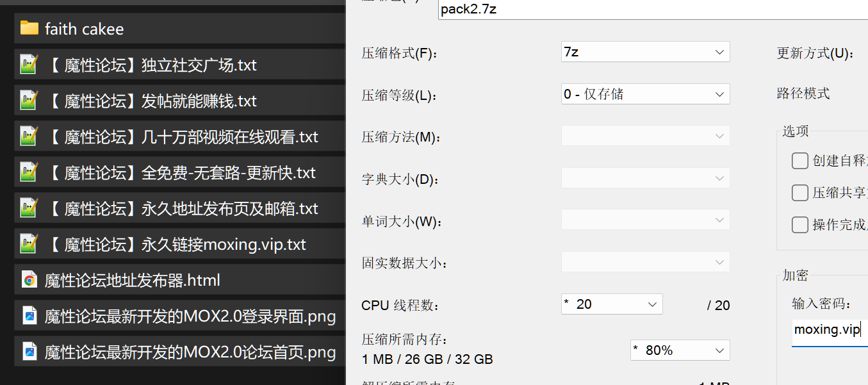The height and width of the screenshot is (385, 868).
Task: Click the archive name field pack2.7z
Action: [x=653, y=10]
